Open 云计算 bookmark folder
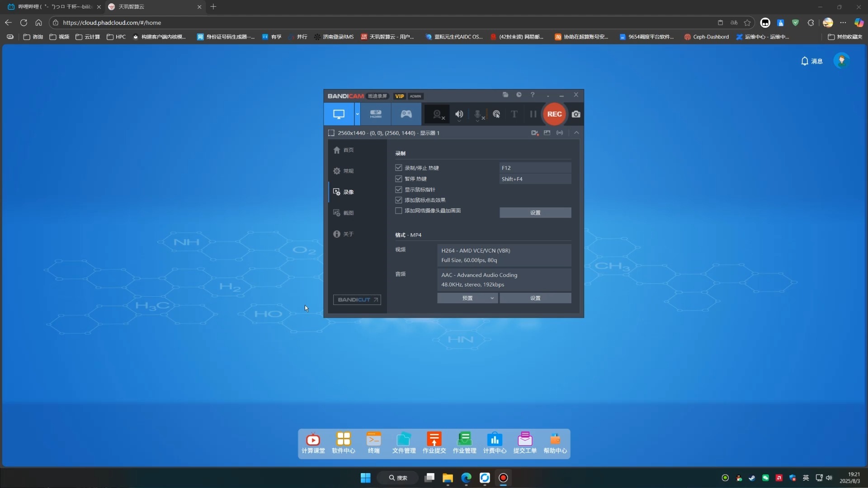868x488 pixels. [x=88, y=37]
